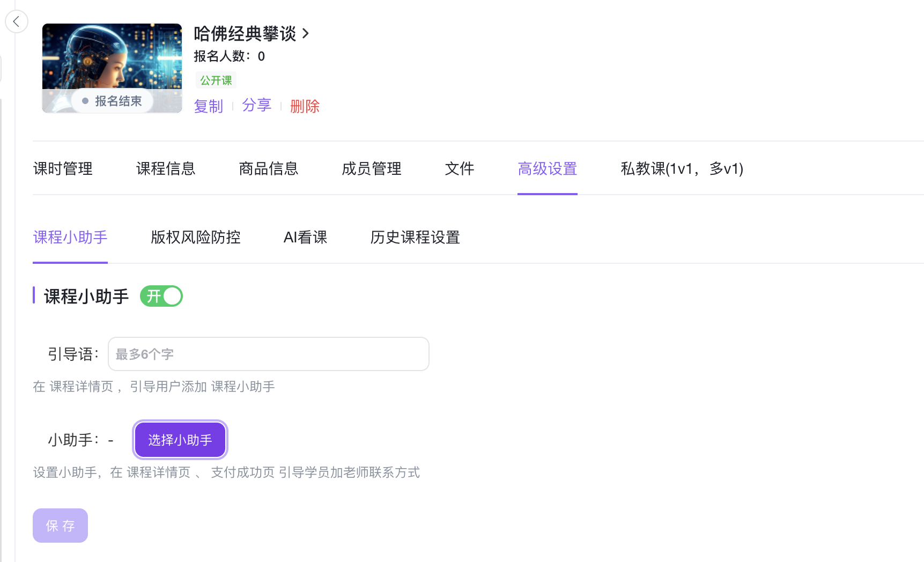The height and width of the screenshot is (562, 924).
Task: Toggle the 课程小助手 switch off
Action: [161, 296]
